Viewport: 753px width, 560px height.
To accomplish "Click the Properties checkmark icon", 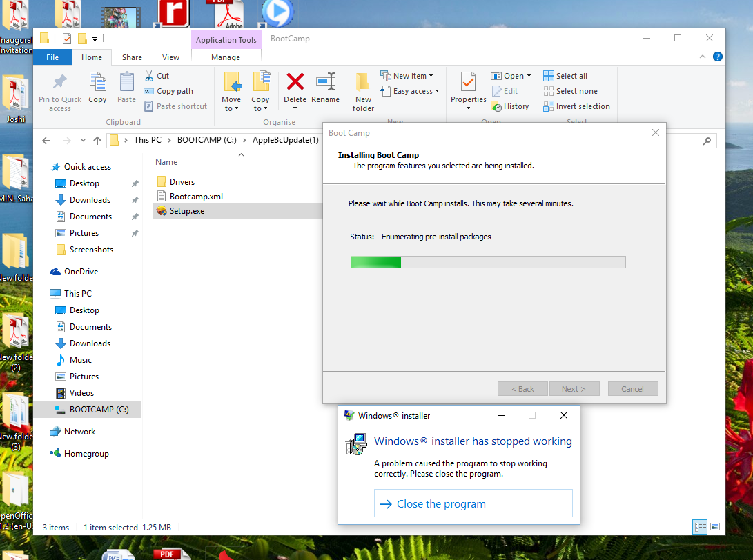I will point(468,81).
